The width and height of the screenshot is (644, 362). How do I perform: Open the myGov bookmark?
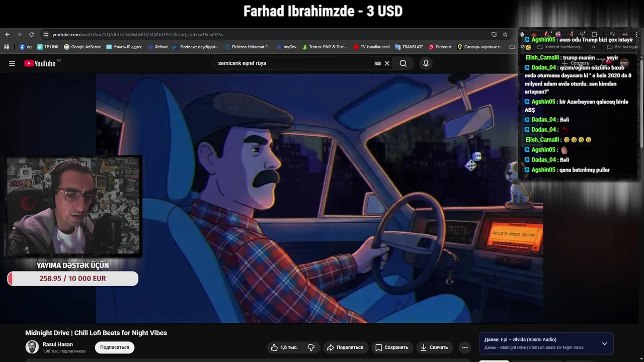click(x=286, y=47)
